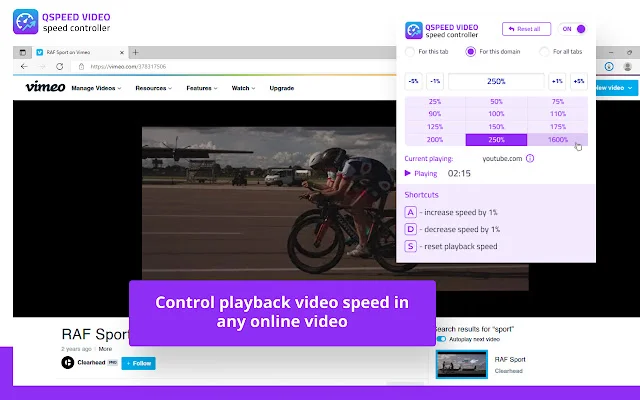Click the 250% speed input field

tap(496, 81)
